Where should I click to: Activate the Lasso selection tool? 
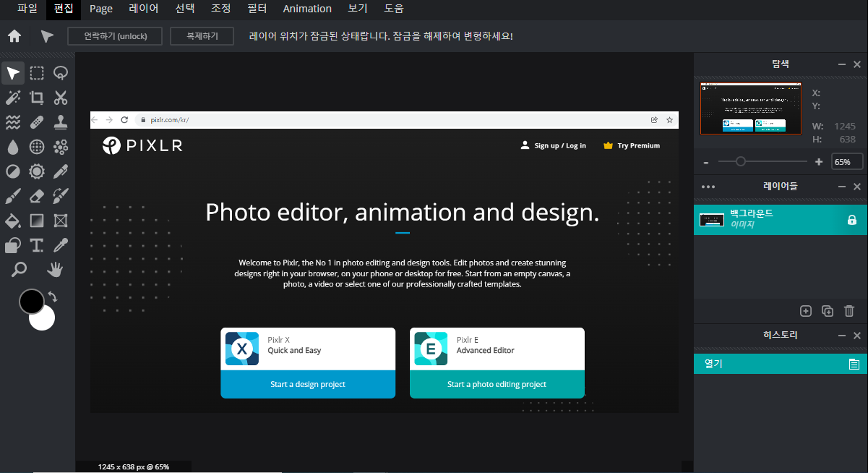pos(60,72)
